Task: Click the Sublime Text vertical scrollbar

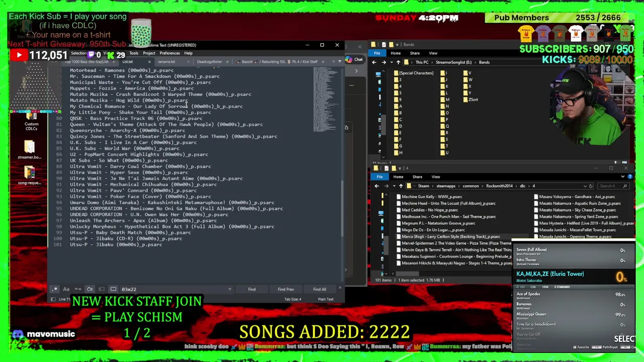Action: 342,209
